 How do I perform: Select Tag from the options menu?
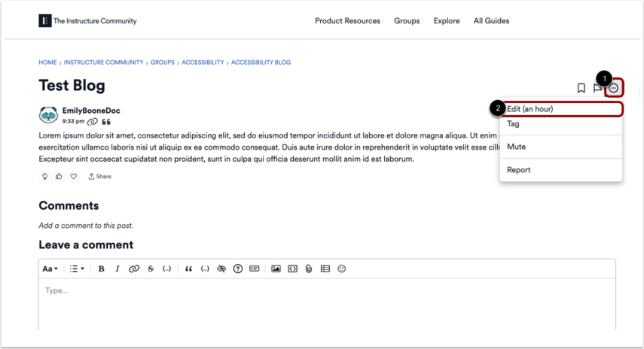561,124
